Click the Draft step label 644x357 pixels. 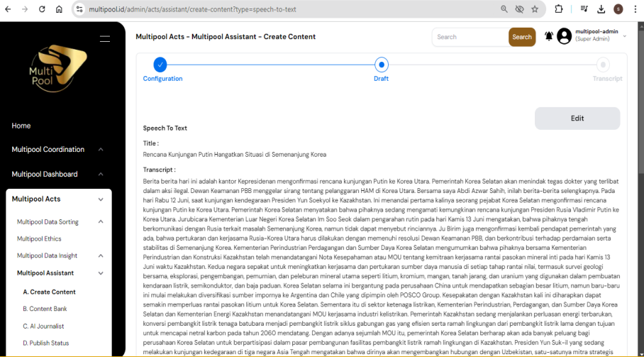coord(381,79)
